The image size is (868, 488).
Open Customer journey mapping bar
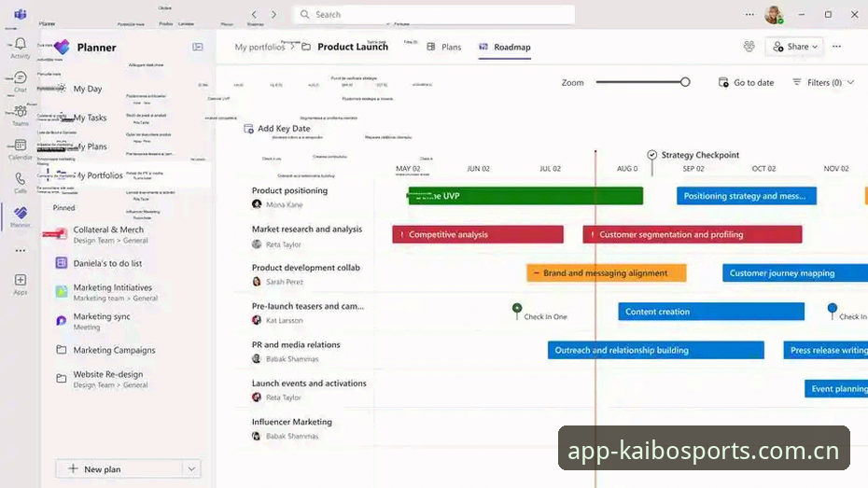click(795, 272)
